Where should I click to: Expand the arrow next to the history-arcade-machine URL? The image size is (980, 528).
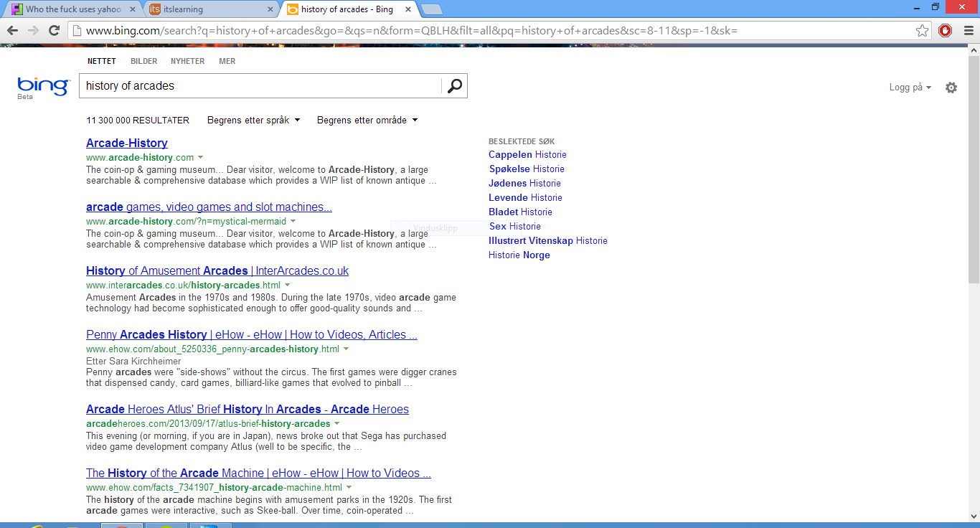click(x=349, y=487)
